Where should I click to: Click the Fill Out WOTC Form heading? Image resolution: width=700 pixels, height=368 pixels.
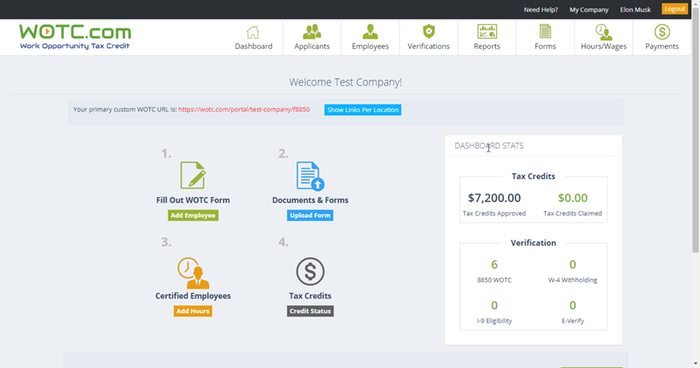(x=193, y=200)
